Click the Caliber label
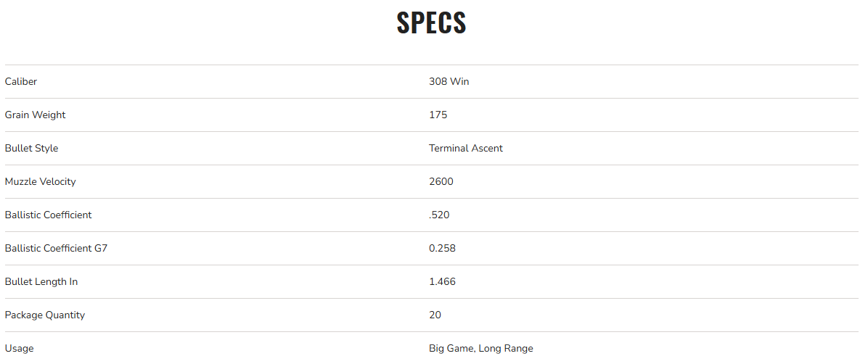The height and width of the screenshot is (356, 868). (21, 81)
